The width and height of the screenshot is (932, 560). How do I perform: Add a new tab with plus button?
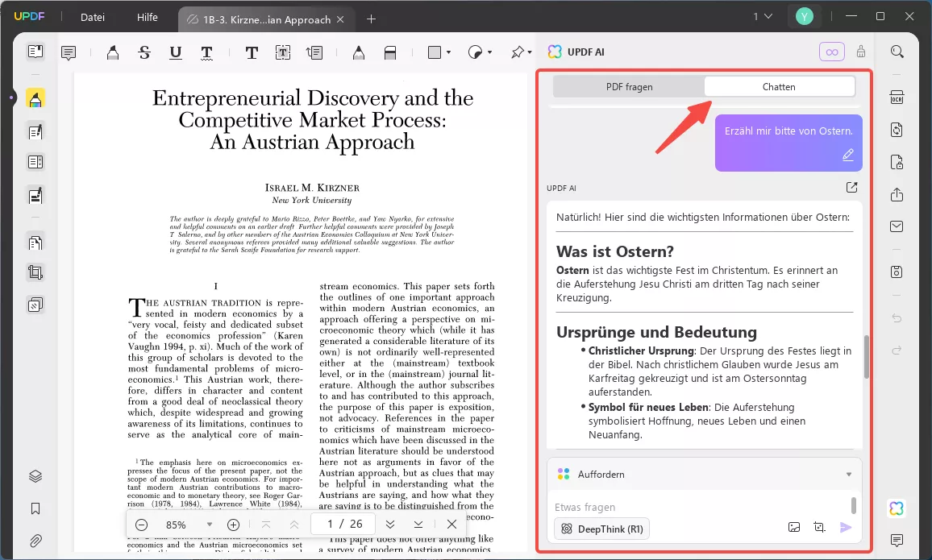(371, 19)
